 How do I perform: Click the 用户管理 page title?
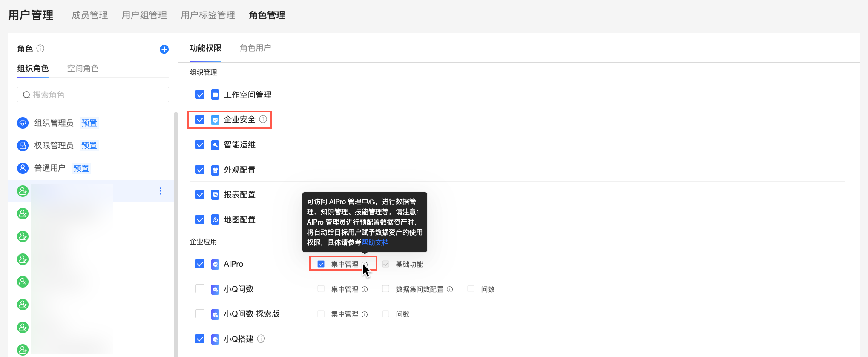(x=31, y=15)
